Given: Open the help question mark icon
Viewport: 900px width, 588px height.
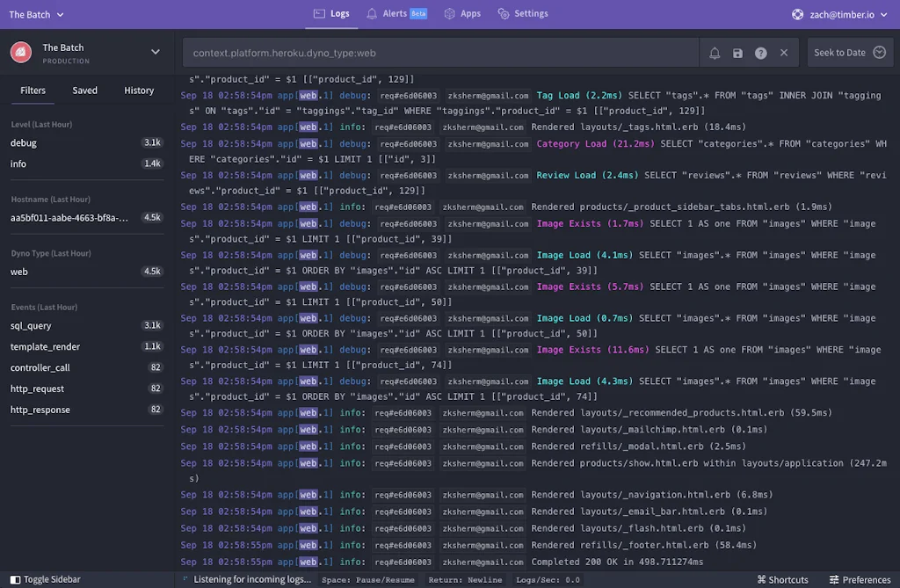Looking at the screenshot, I should [x=760, y=53].
